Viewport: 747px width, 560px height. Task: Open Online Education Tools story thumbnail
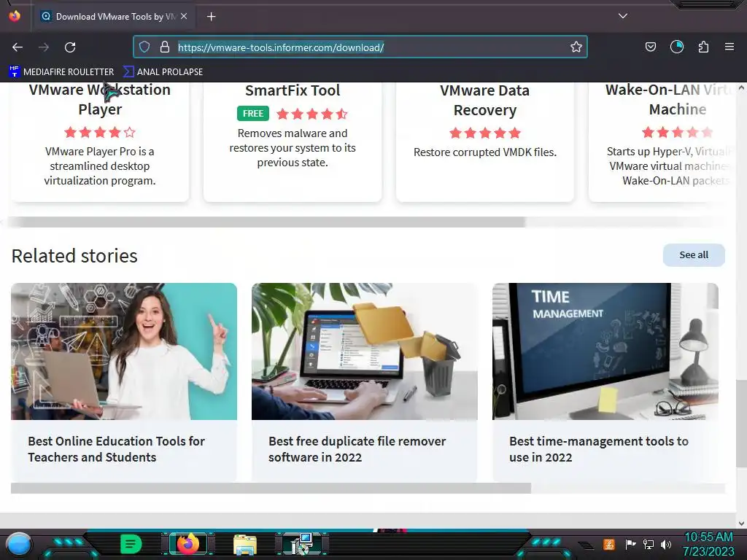124,351
